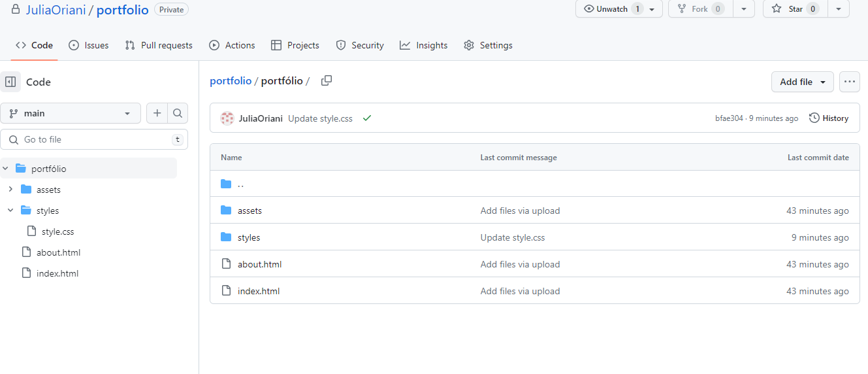Open index.html name in the file table
The image size is (868, 374).
tap(259, 291)
